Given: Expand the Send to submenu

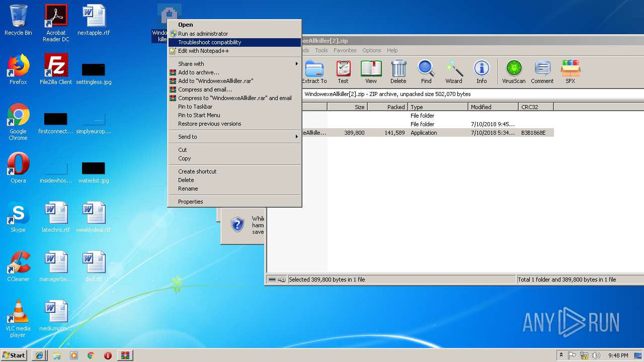Looking at the screenshot, I should (x=234, y=137).
